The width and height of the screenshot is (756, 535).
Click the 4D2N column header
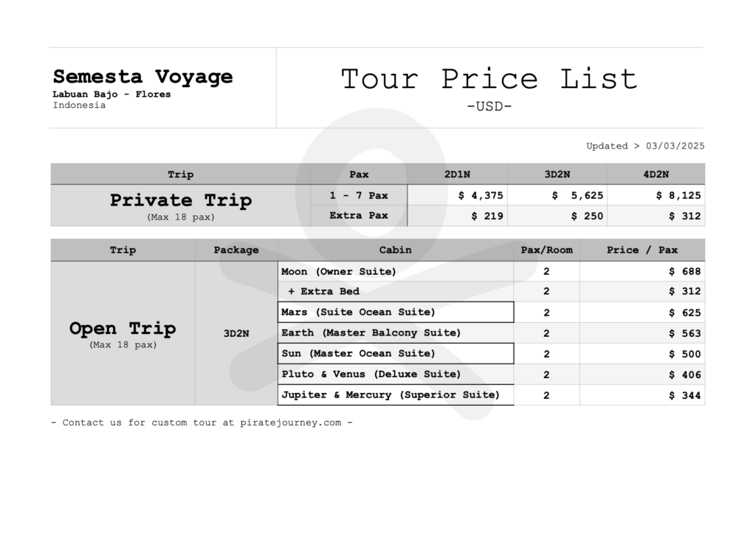pyautogui.click(x=656, y=174)
